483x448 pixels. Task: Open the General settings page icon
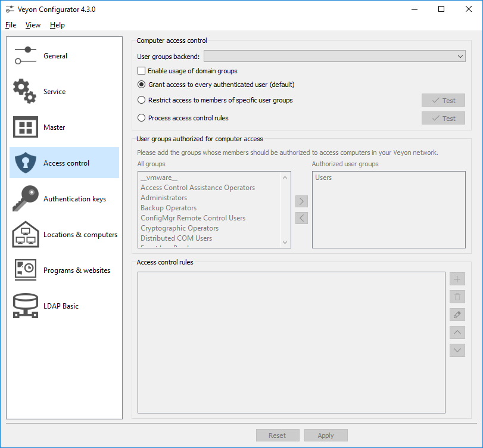point(25,56)
